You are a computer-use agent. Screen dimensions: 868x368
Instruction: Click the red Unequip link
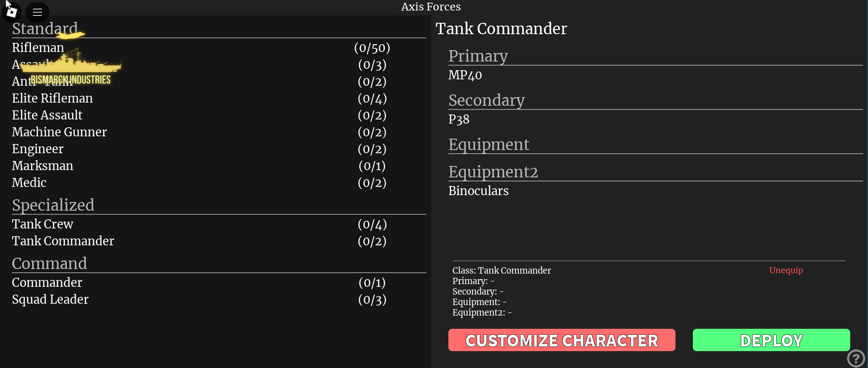coord(786,270)
